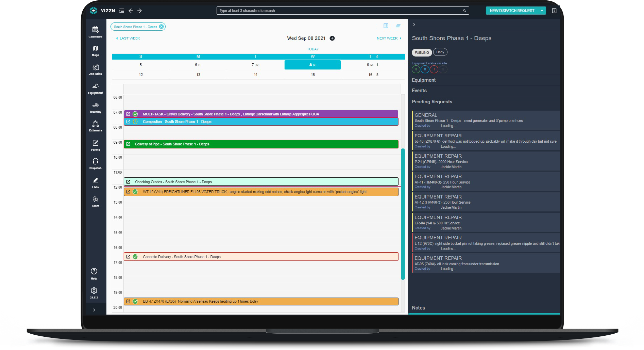This screenshot has width=644, height=350.
Task: Toggle green checkmark on Concrete Delivery event
Action: coord(135,257)
